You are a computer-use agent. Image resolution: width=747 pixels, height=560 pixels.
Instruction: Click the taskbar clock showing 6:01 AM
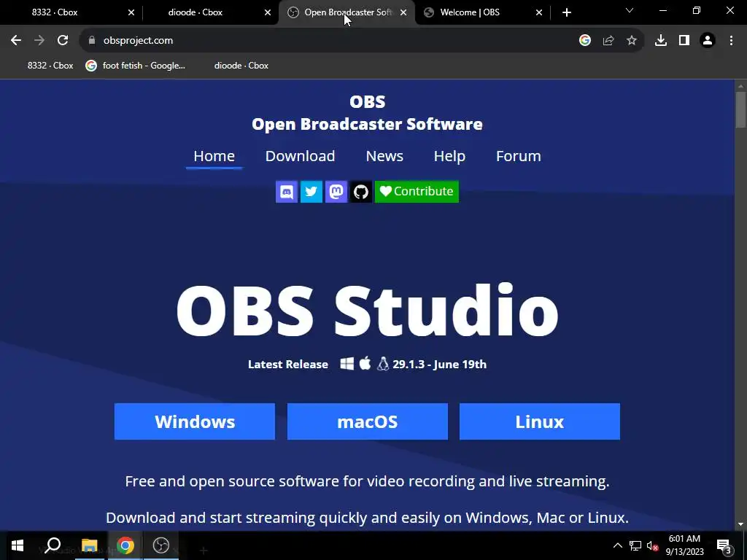tap(684, 545)
